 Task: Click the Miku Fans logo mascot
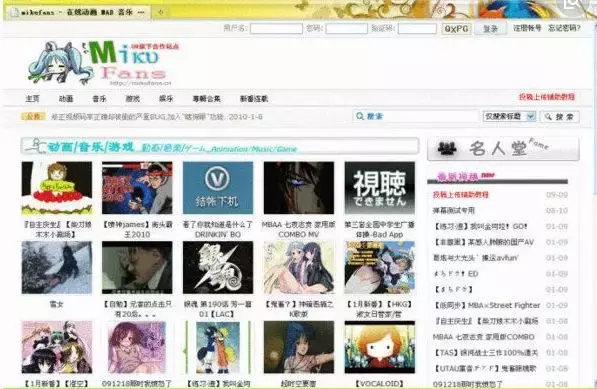59,63
